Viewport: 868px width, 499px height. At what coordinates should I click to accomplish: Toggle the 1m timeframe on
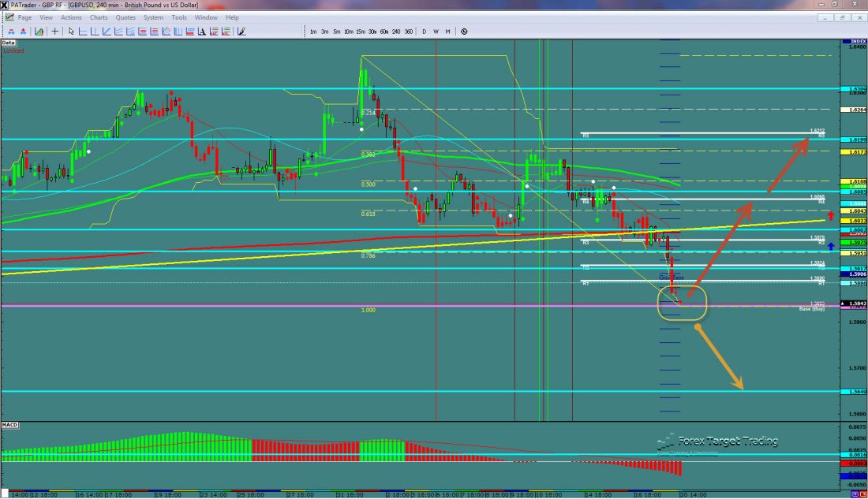tap(313, 32)
